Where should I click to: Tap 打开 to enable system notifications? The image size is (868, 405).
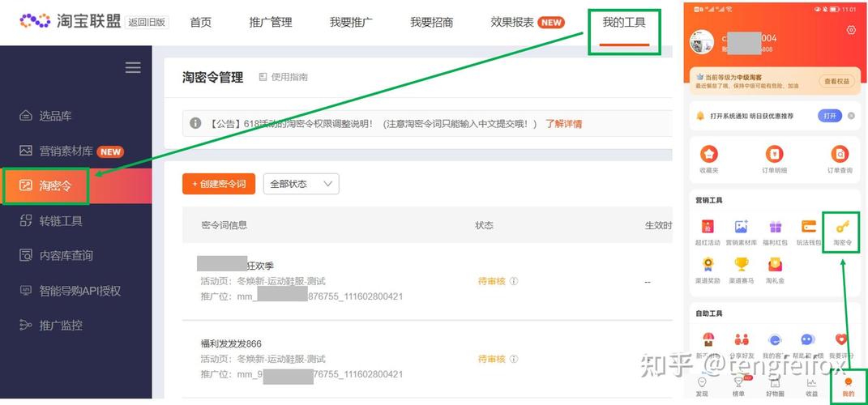830,116
